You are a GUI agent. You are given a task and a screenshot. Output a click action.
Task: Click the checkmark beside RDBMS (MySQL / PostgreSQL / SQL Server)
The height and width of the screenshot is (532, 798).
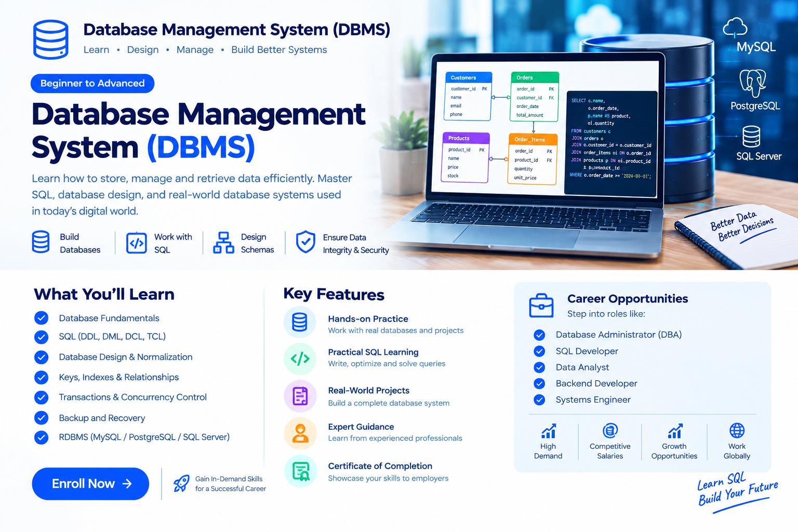(x=41, y=437)
